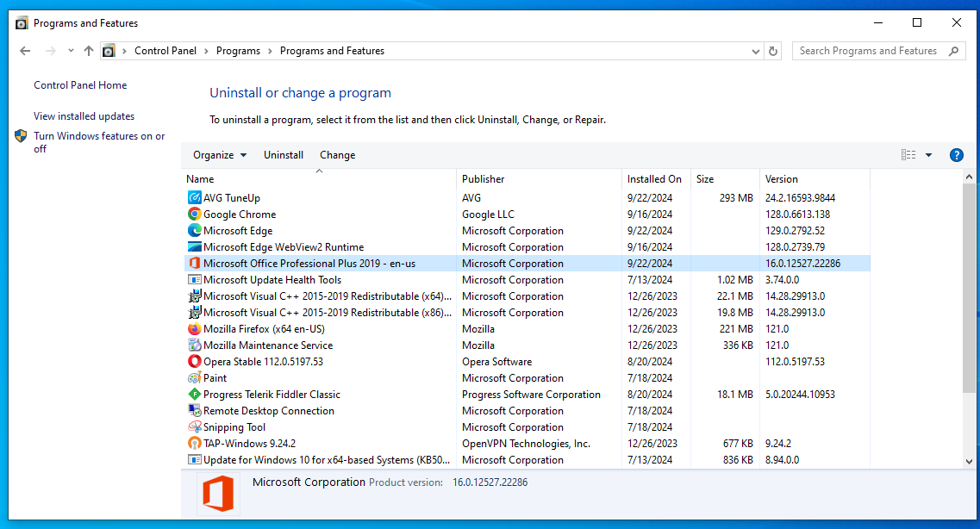Click the 221 MB size cell

click(735, 328)
